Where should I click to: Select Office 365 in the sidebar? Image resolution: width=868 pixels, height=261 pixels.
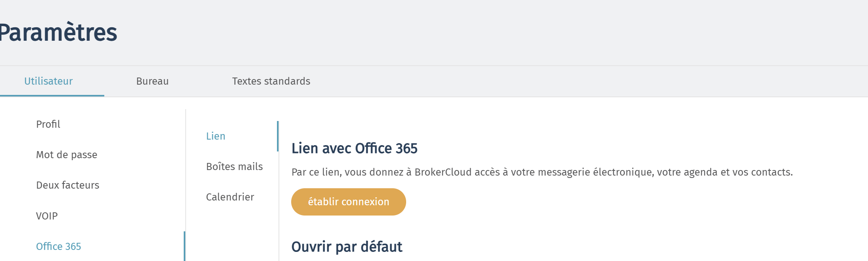(58, 246)
